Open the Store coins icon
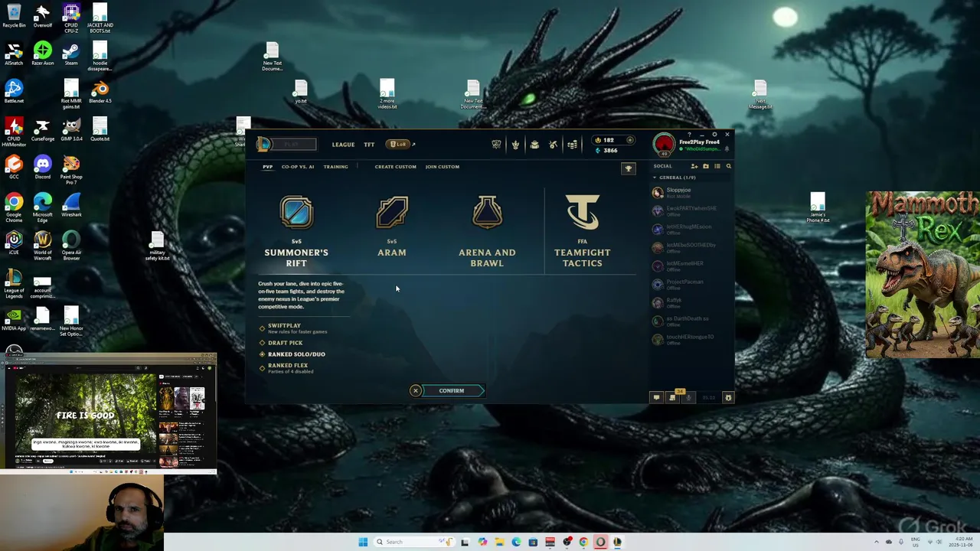980x551 pixels. pyautogui.click(x=572, y=144)
